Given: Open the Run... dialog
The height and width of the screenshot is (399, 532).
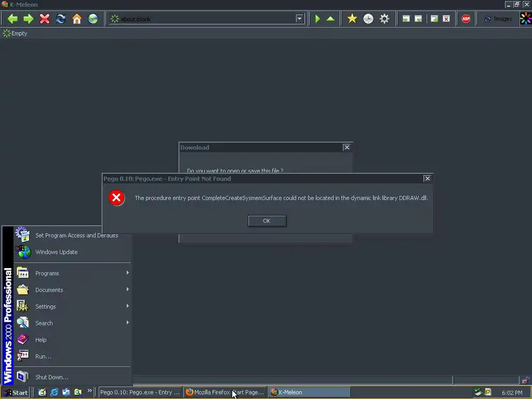Looking at the screenshot, I should (x=72, y=356).
